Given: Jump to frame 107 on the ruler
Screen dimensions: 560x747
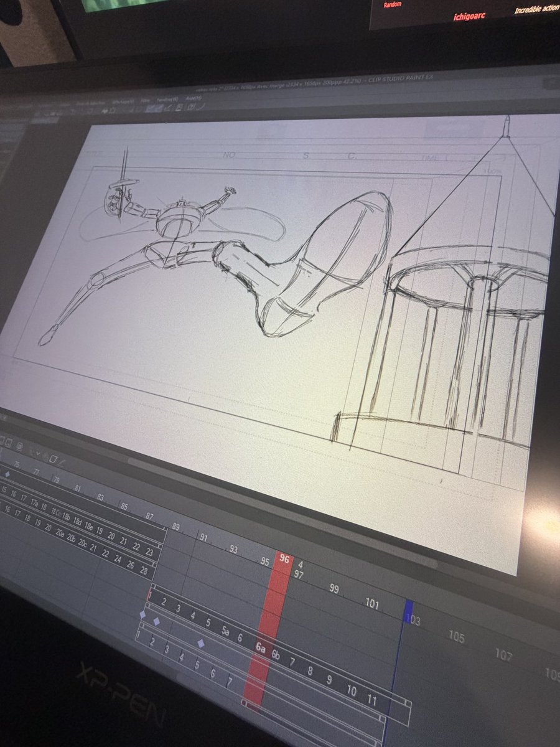Looking at the screenshot, I should point(503,655).
